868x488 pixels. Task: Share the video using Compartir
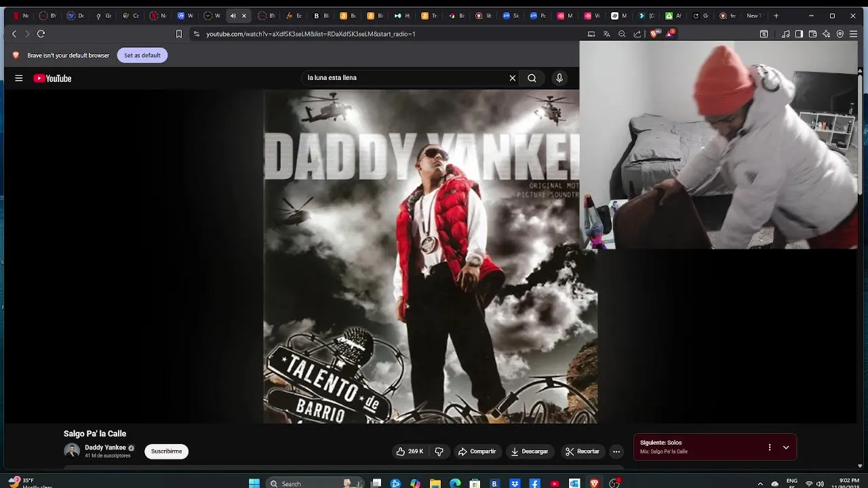tap(477, 451)
